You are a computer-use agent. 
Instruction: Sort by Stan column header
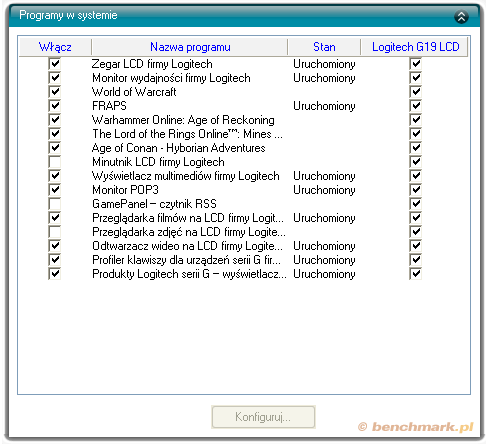(x=324, y=47)
